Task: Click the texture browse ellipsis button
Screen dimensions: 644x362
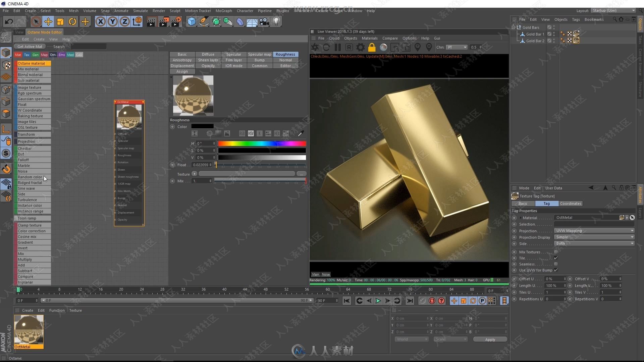Action: pyautogui.click(x=301, y=174)
